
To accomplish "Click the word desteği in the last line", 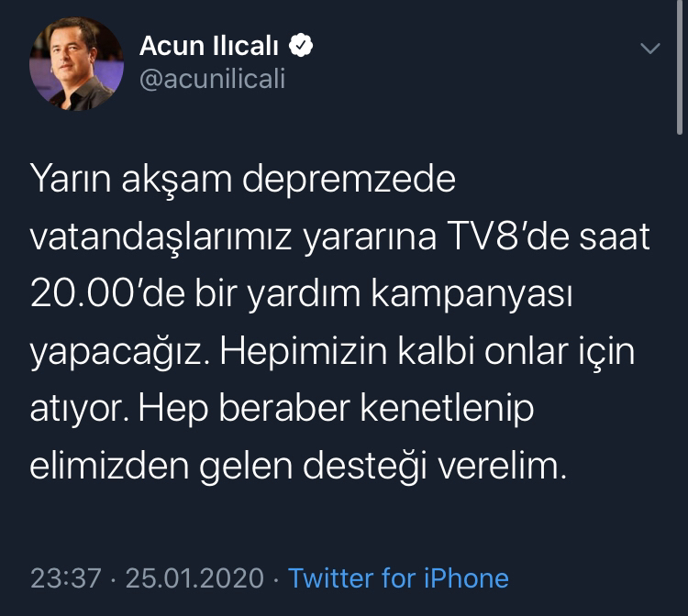I will click(x=365, y=467).
